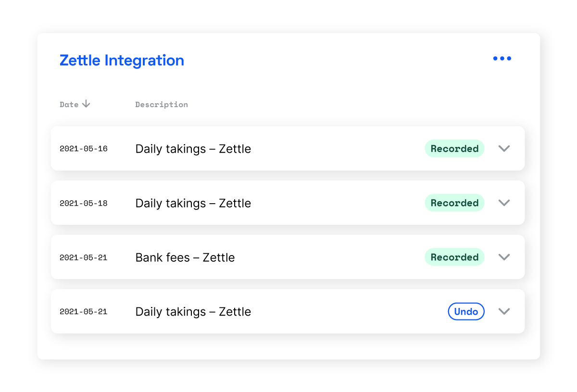Expand the Bank fees – Zettle row chevron
This screenshot has height=392, width=577.
click(x=504, y=257)
